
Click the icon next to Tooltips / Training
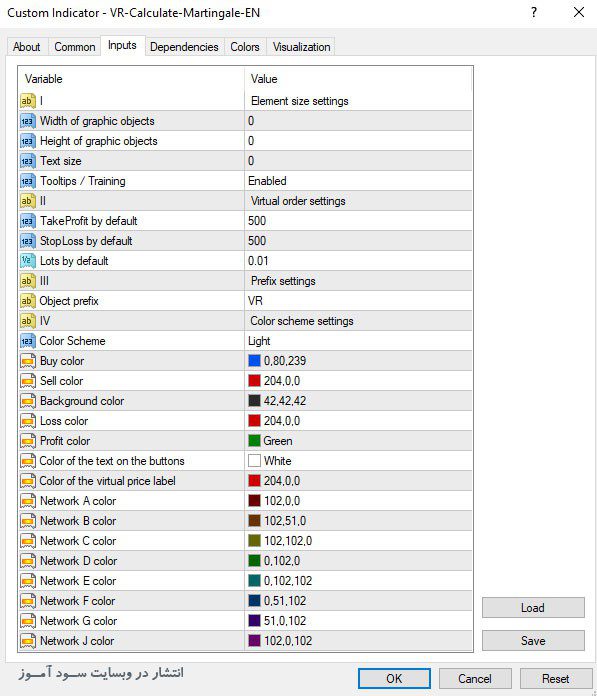28,181
